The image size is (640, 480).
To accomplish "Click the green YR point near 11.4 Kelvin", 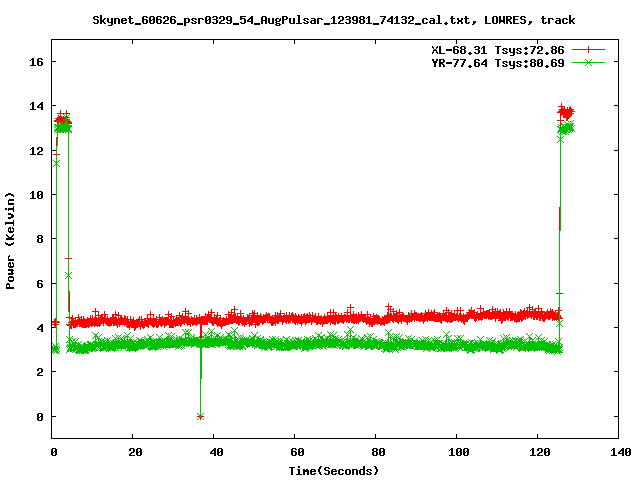I will coord(56,163).
